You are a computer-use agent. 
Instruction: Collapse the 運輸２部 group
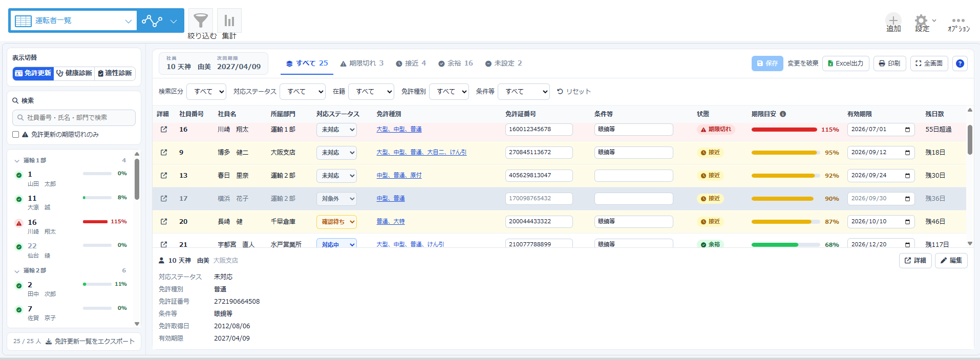(x=17, y=271)
